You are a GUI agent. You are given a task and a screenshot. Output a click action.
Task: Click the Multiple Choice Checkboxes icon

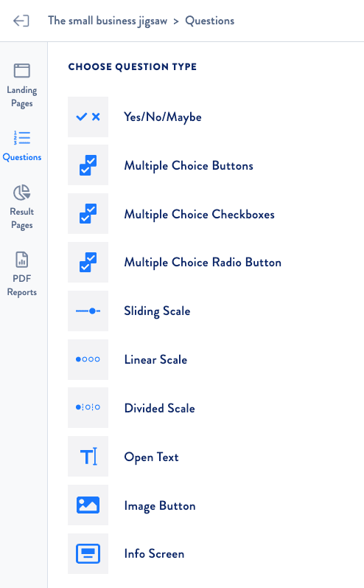click(x=88, y=214)
